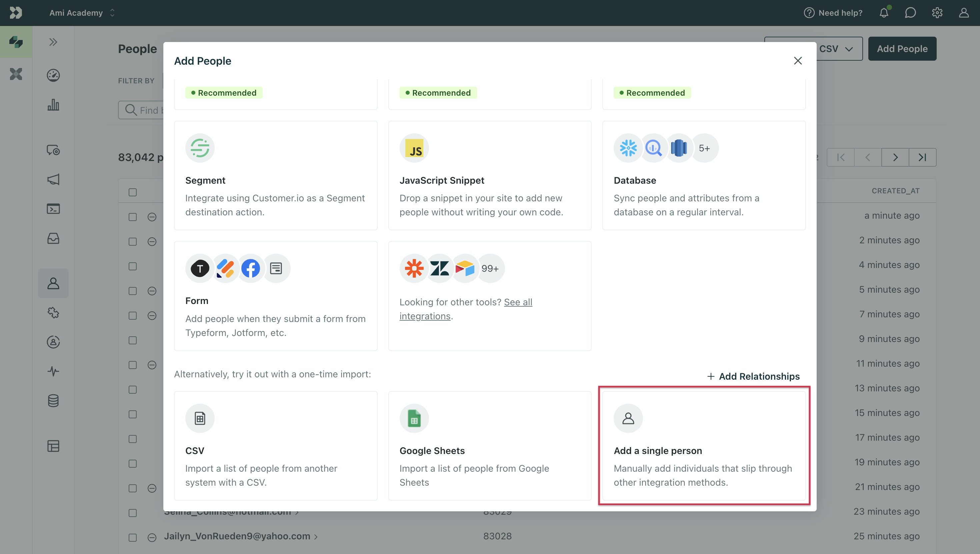
Task: Click the 23 minutes ago timestamp
Action: tap(886, 511)
